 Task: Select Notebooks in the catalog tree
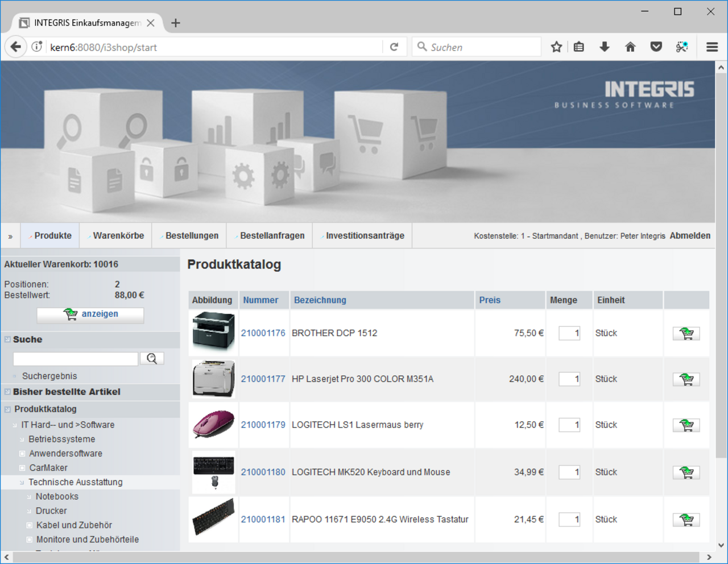coord(57,496)
